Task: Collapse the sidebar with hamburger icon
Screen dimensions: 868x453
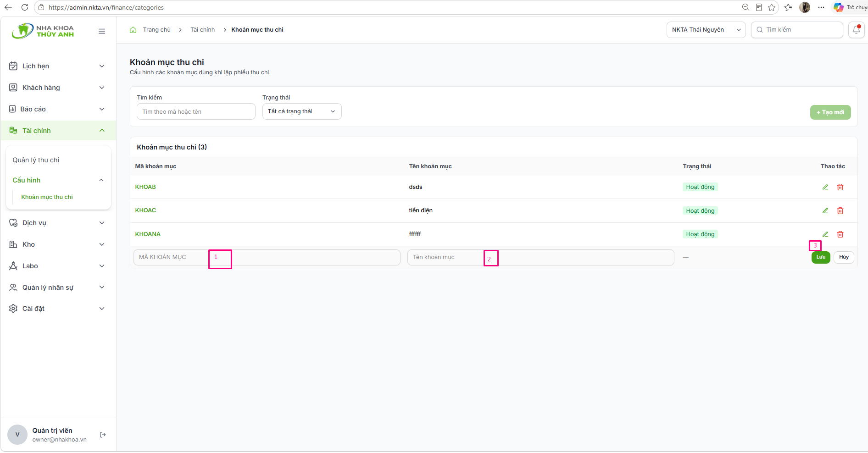Action: click(x=102, y=31)
